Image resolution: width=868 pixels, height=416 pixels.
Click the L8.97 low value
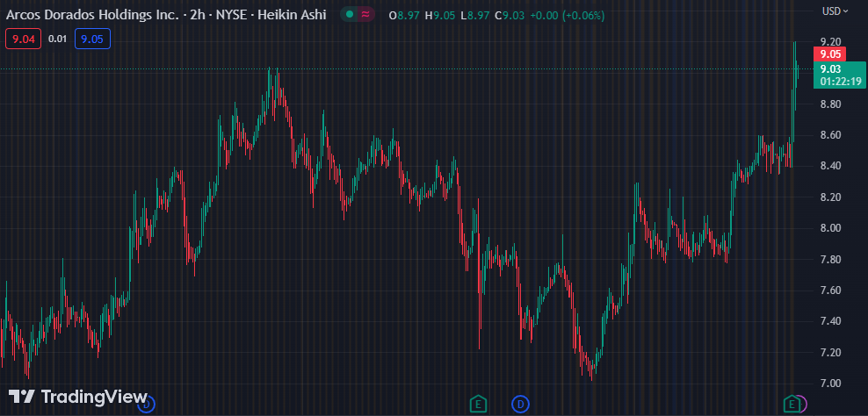[475, 16]
